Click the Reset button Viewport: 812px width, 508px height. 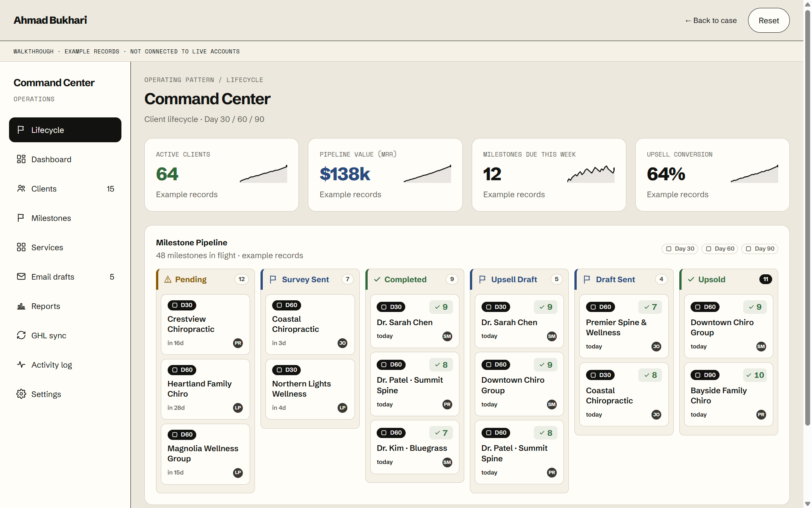point(769,20)
